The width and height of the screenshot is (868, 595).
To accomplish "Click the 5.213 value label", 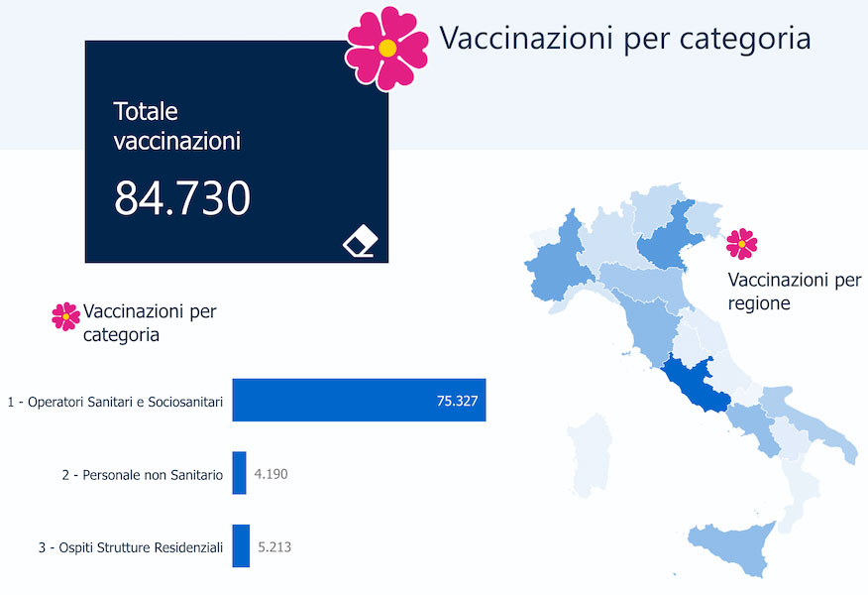I will click(x=273, y=546).
